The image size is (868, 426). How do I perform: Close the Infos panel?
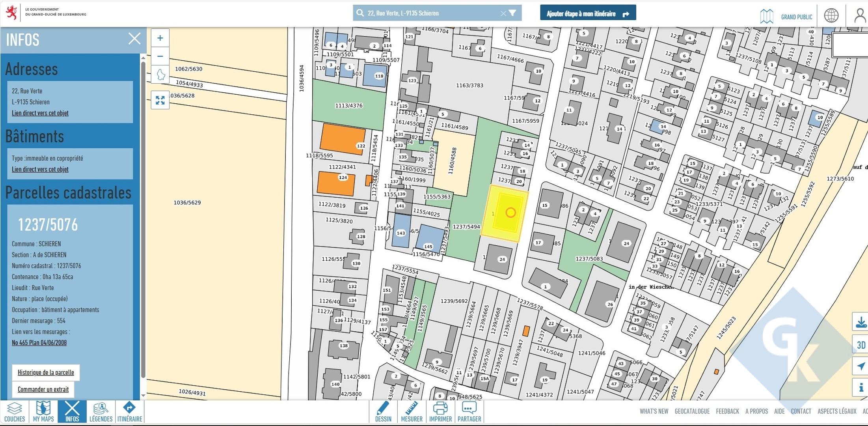[x=134, y=39]
